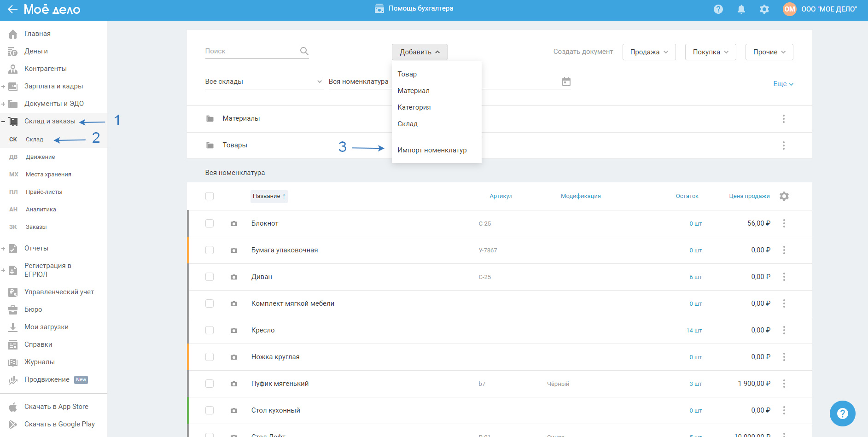Click into the Поиск search field
The image size is (868, 437).
[250, 51]
